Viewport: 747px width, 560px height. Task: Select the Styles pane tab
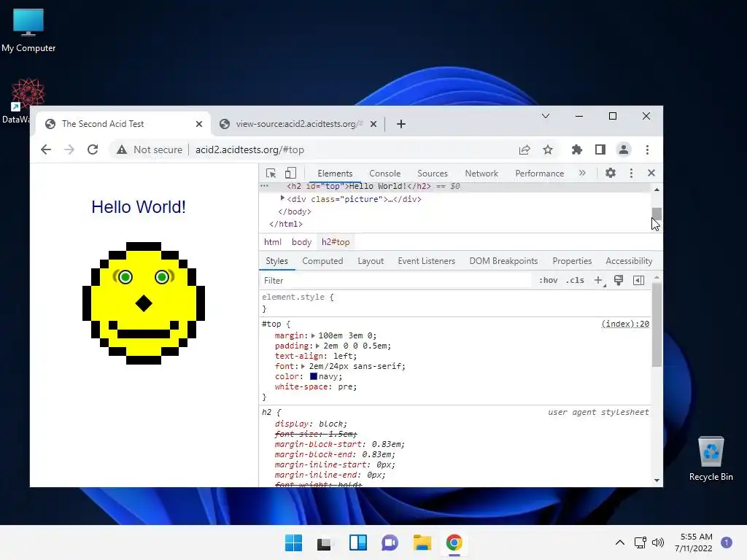pyautogui.click(x=276, y=261)
